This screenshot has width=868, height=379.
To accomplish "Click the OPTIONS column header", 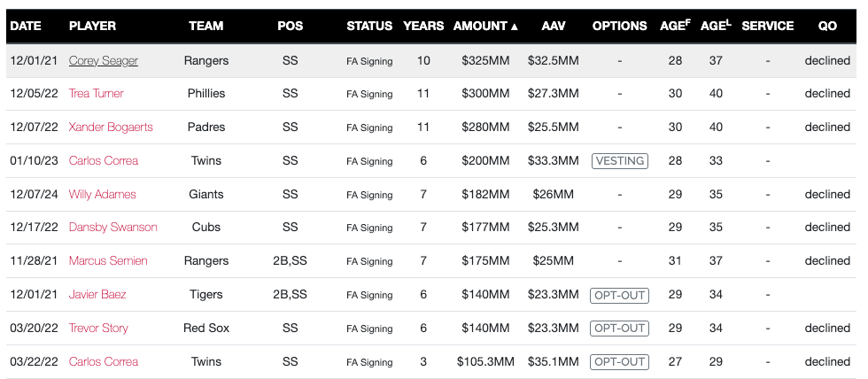I will pos(619,26).
